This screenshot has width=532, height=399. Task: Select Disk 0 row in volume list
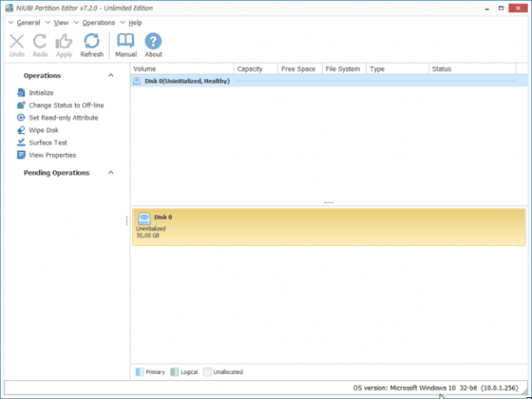tap(329, 81)
